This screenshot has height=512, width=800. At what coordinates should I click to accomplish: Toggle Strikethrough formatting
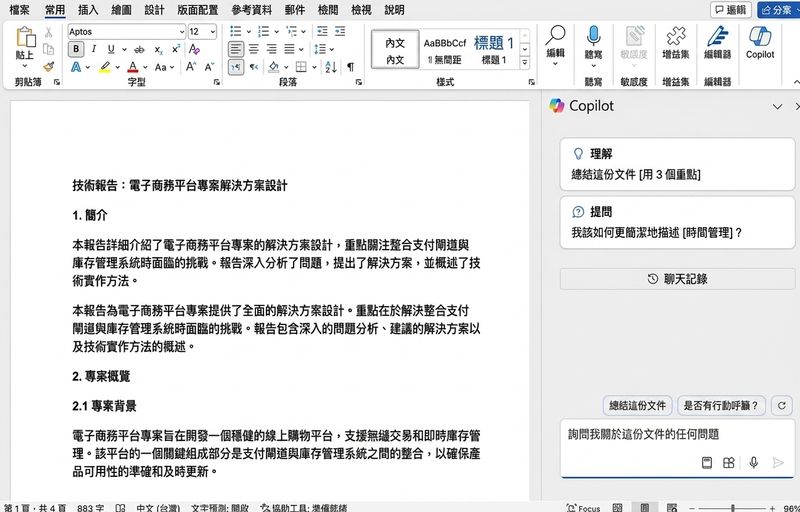(x=139, y=49)
